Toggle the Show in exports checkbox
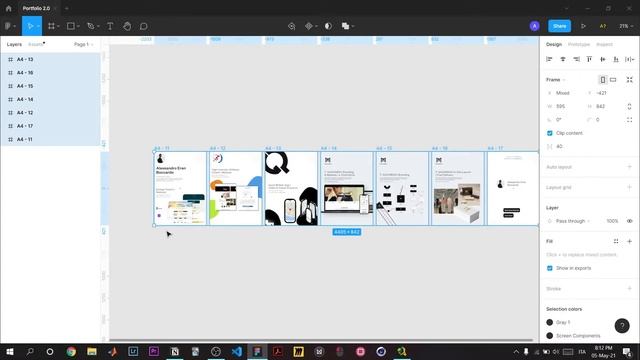The width and height of the screenshot is (640, 360). tap(549, 268)
